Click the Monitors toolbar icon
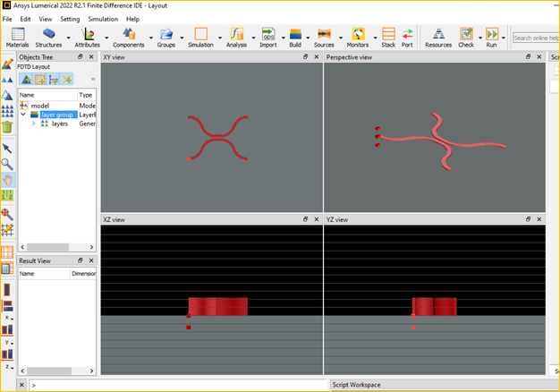The width and height of the screenshot is (560, 392). (x=358, y=38)
